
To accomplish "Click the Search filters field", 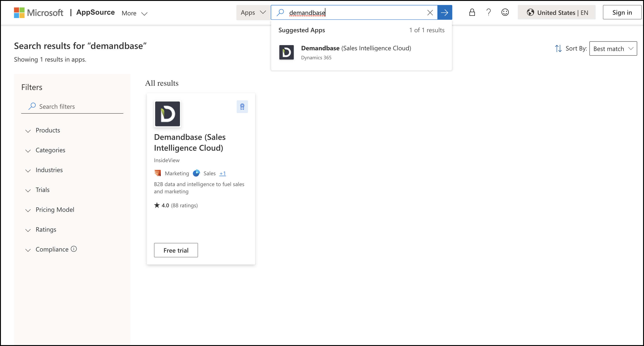I will pos(72,107).
